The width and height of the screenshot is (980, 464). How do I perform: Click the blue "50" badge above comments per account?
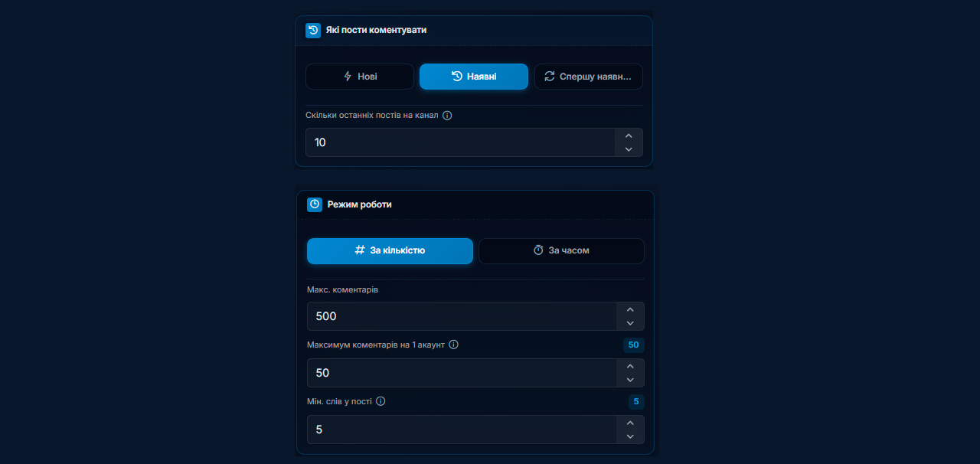coord(633,345)
